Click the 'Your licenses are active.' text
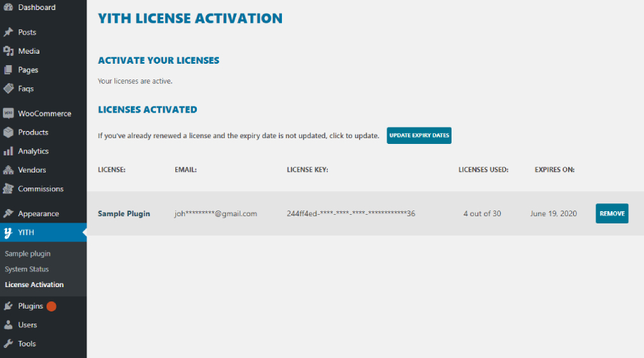Viewport: 644px width, 358px height. [135, 81]
